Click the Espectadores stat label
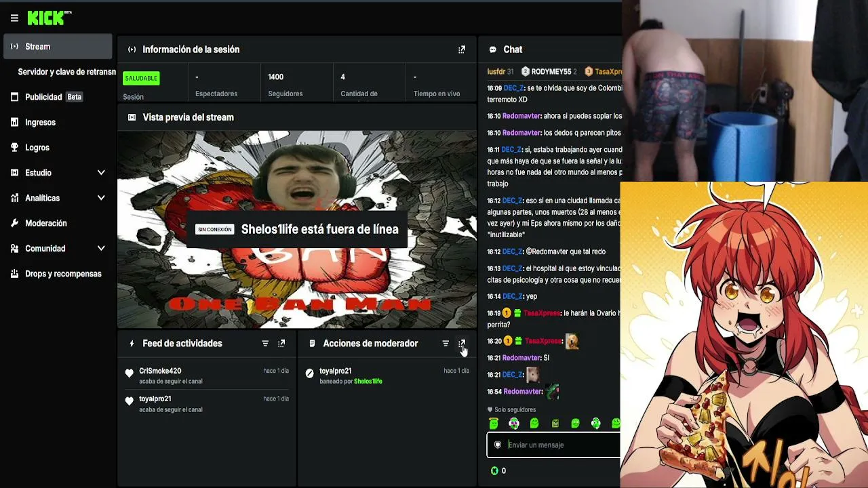The height and width of the screenshot is (488, 868). (216, 94)
